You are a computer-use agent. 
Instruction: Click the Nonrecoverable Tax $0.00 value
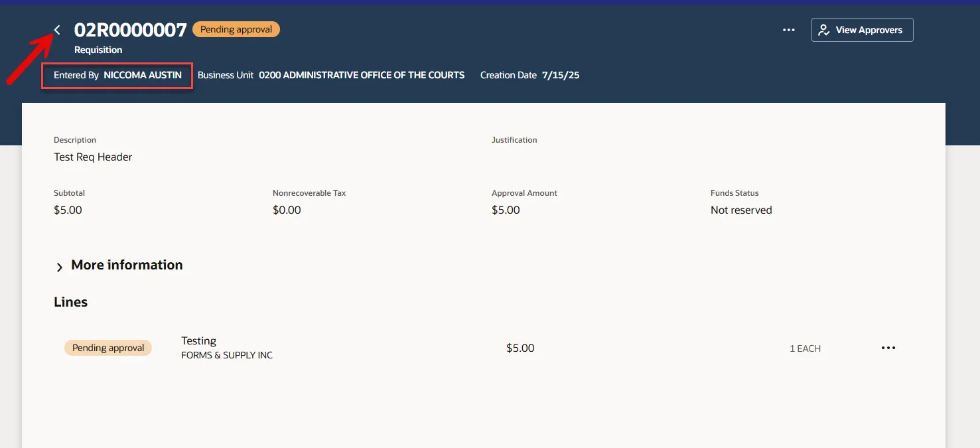pyautogui.click(x=287, y=210)
